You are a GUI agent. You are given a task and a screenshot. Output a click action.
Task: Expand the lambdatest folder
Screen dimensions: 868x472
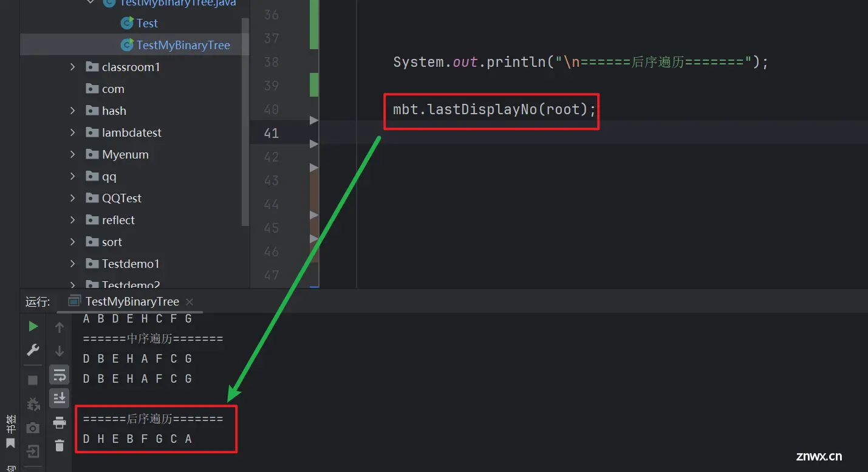point(73,132)
